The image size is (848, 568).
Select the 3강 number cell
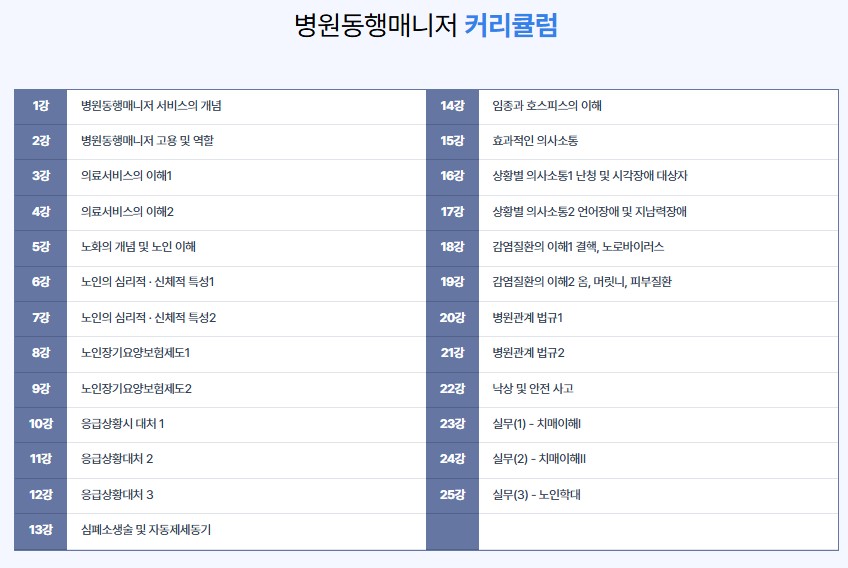click(41, 176)
